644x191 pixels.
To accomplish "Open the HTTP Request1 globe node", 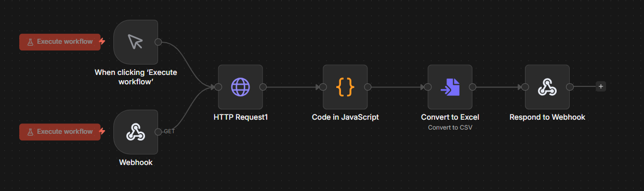I will tap(241, 87).
